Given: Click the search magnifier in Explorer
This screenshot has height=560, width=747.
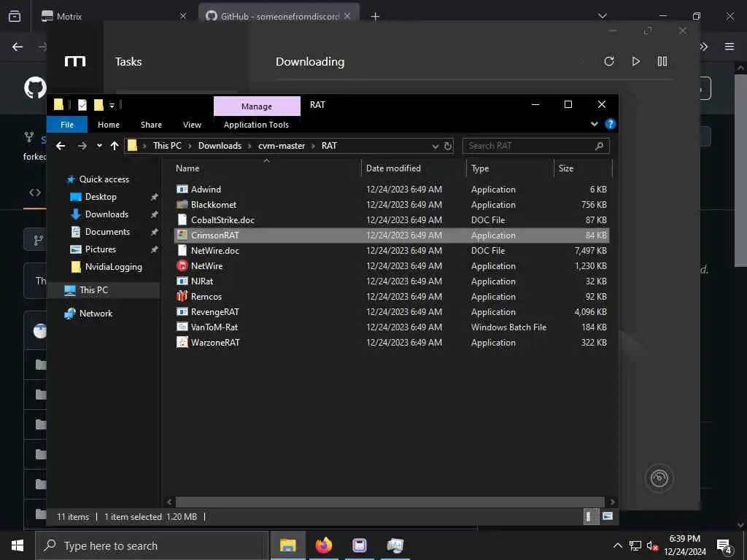Looking at the screenshot, I should click(x=600, y=146).
